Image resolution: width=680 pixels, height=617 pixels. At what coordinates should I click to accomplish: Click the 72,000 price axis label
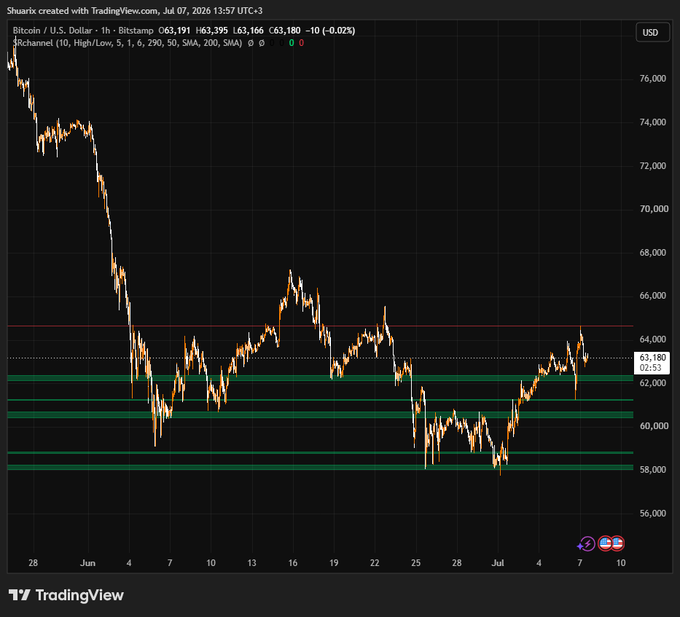[x=653, y=166]
